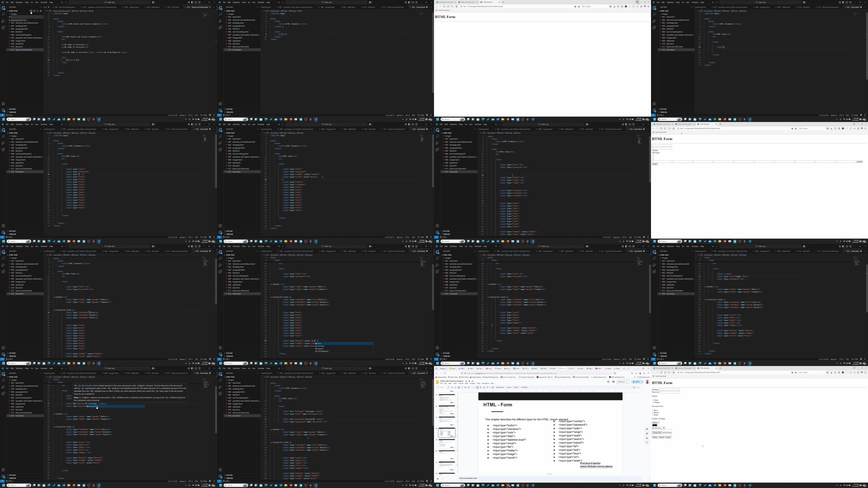Click the Zoom magnifier icon in Slides toolbar

(x=466, y=387)
